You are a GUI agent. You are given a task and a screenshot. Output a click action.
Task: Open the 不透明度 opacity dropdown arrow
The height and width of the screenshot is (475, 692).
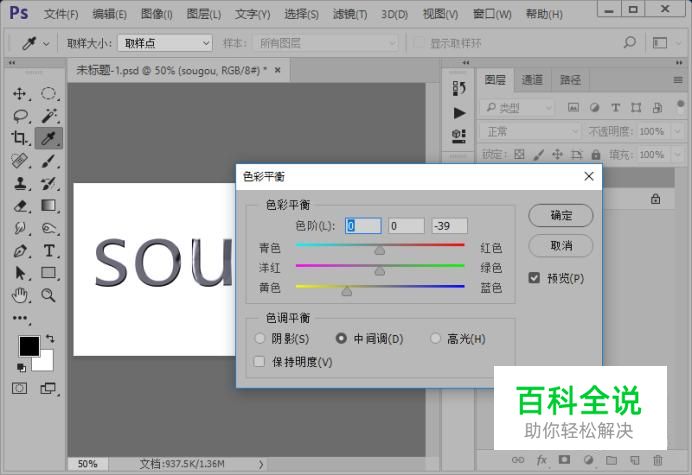(677, 131)
